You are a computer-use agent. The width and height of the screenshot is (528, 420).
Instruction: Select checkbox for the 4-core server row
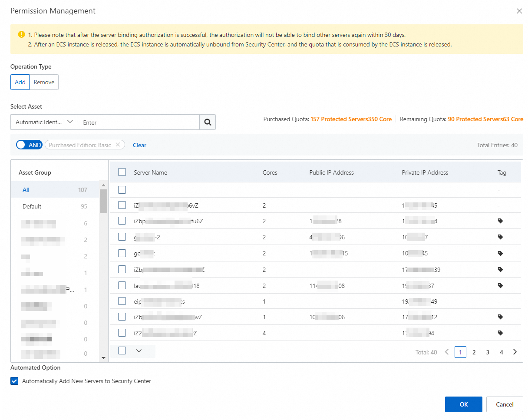122,333
